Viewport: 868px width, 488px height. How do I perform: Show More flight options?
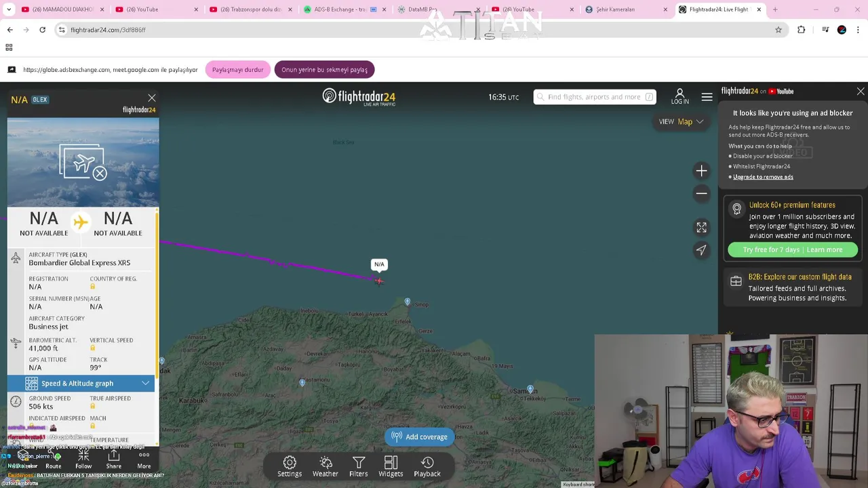pyautogui.click(x=144, y=460)
